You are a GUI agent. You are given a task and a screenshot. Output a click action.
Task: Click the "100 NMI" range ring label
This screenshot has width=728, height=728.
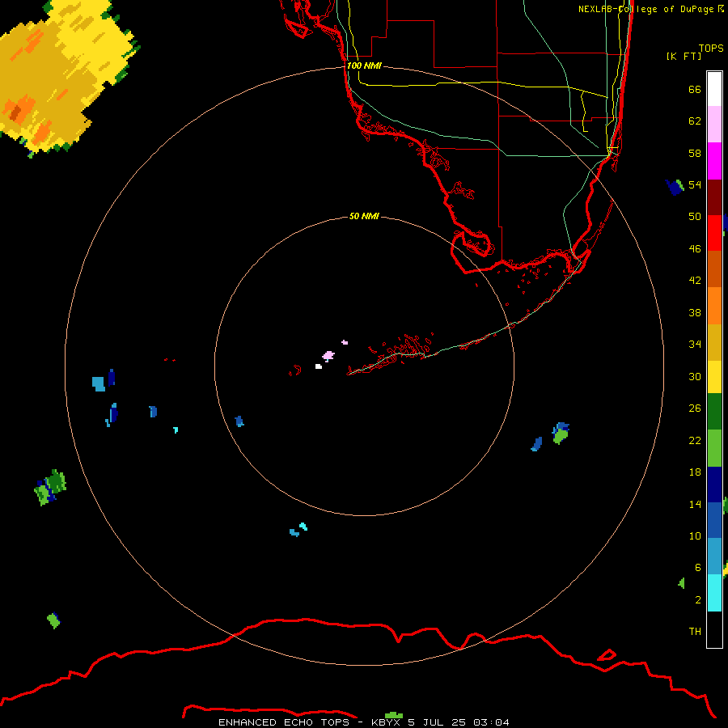[x=364, y=66]
